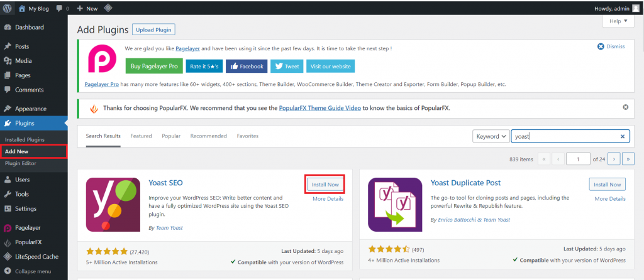Go to Installed Plugins submenu
This screenshot has height=280, width=644.
[x=25, y=140]
